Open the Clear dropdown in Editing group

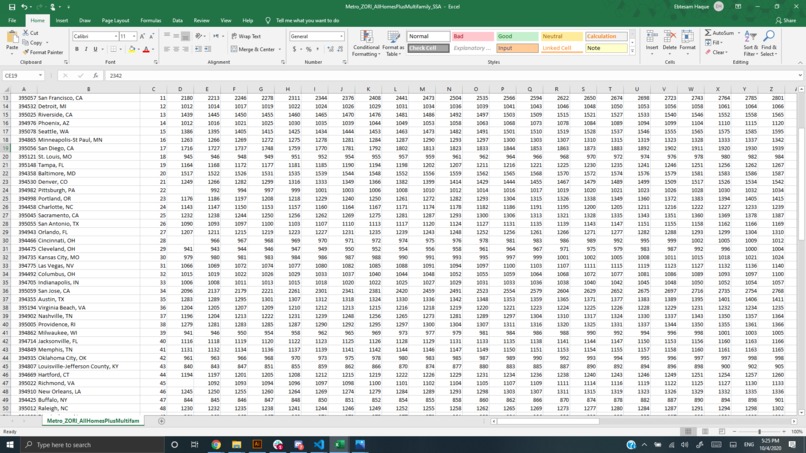[716, 52]
